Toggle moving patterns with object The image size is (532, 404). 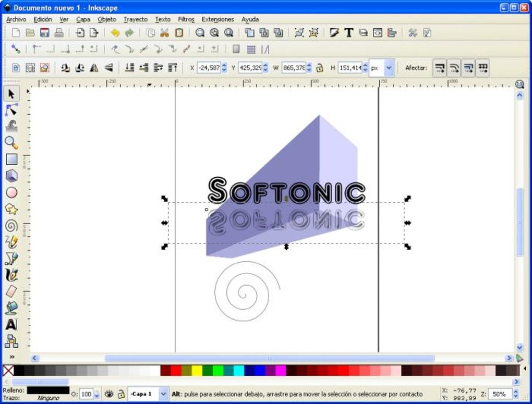coord(482,68)
